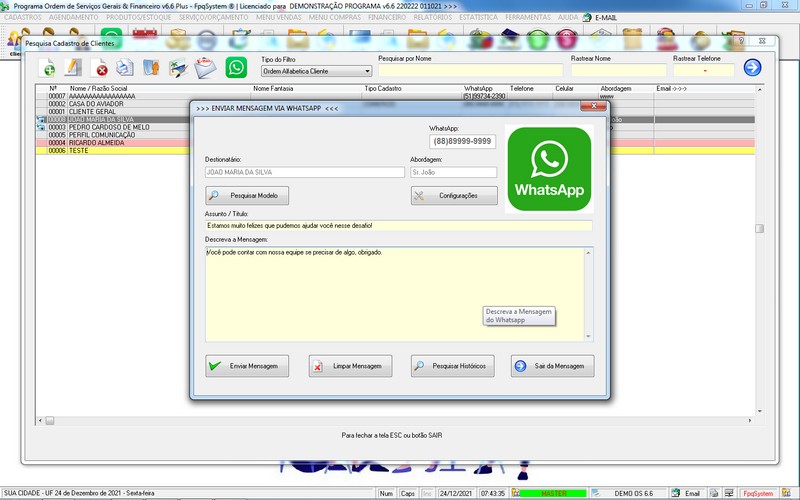800x500 pixels.
Task: Click the Nome / Razão Social column header
Action: point(98,88)
